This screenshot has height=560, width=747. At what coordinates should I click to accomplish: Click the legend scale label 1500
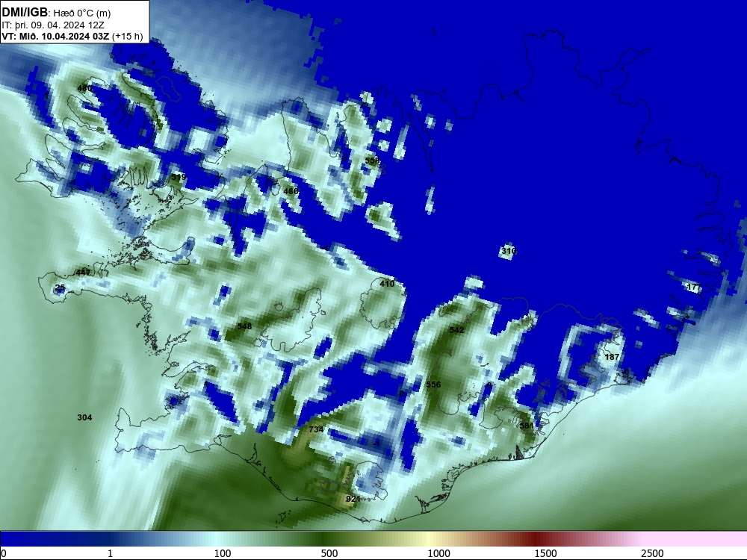pyautogui.click(x=545, y=553)
